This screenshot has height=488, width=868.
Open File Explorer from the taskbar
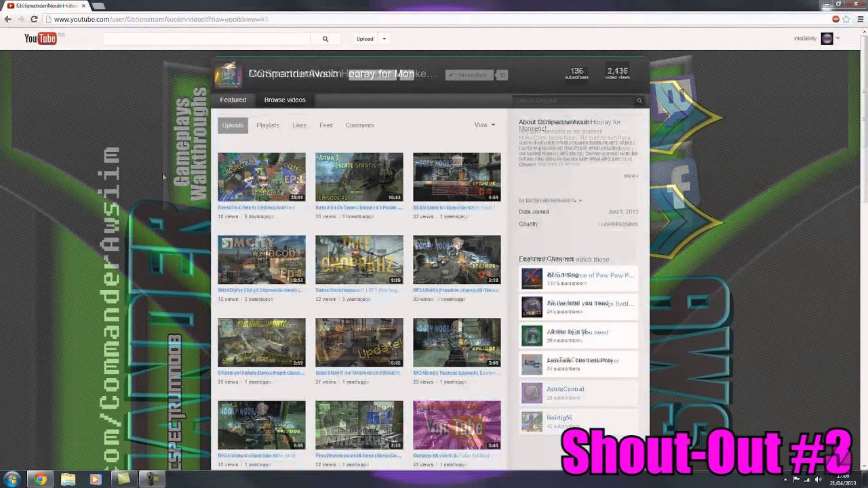pyautogui.click(x=68, y=479)
